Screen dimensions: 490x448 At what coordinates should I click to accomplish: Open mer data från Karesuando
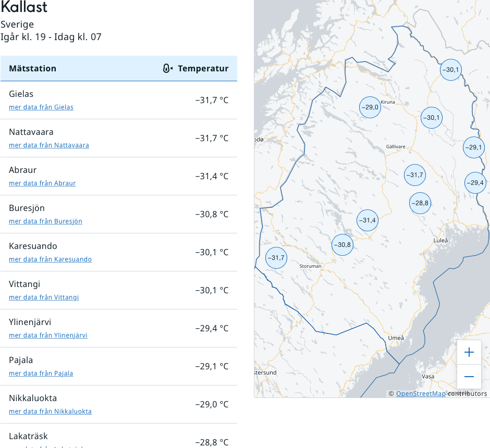[x=50, y=259]
